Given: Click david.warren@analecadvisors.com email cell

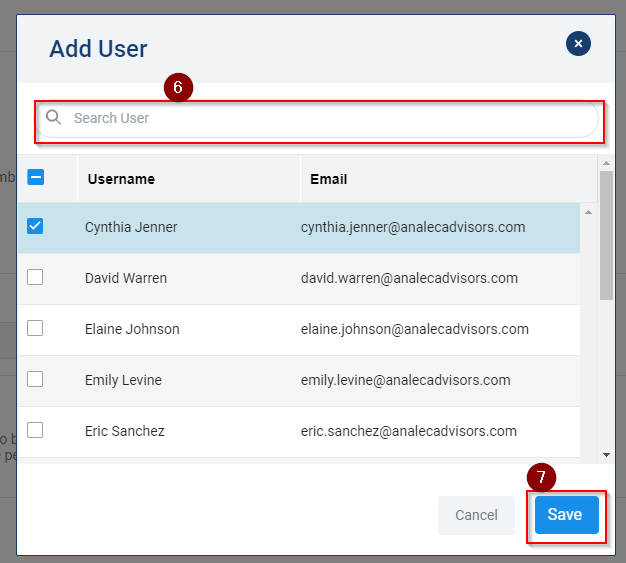Looking at the screenshot, I should click(x=409, y=278).
